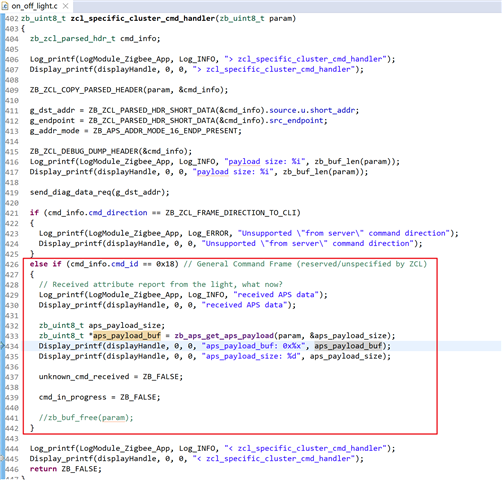
Task: Place cursor on commented zb_buf_free(param) line
Action: tap(86, 418)
